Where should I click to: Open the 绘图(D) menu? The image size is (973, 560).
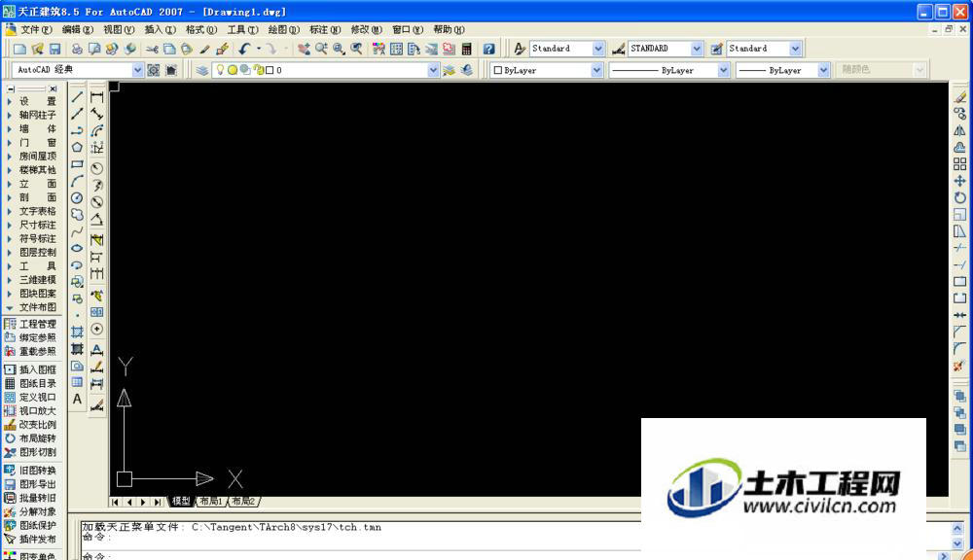point(283,29)
